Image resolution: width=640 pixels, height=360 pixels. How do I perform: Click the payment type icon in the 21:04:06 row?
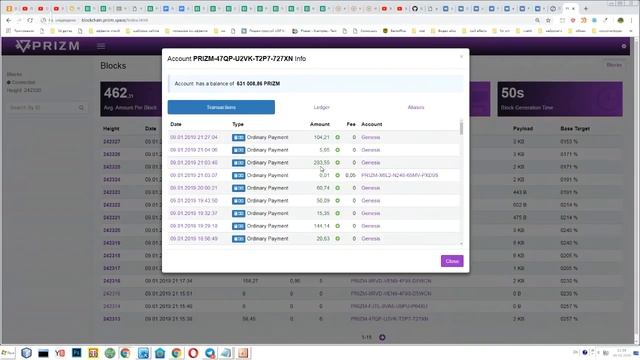pyautogui.click(x=238, y=150)
